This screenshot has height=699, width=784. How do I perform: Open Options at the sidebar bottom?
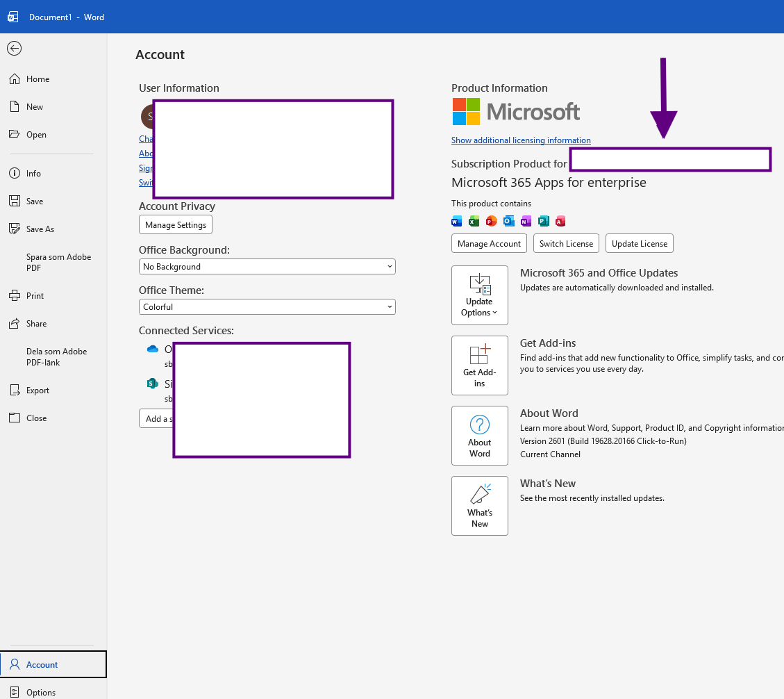click(x=53, y=692)
